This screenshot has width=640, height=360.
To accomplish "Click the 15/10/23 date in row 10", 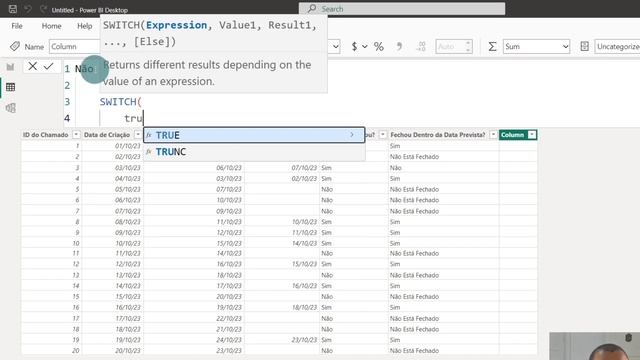I will point(229,243).
